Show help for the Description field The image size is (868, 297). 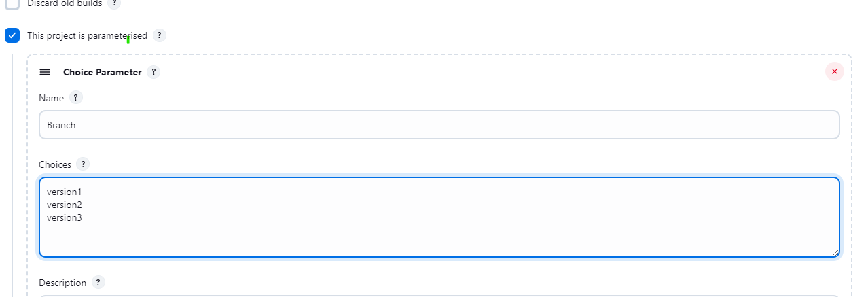(98, 283)
